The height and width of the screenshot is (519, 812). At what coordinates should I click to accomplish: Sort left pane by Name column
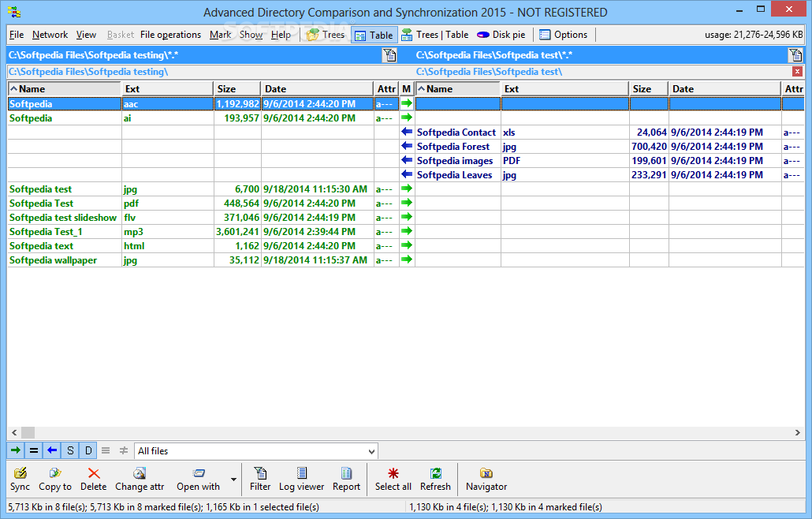click(x=64, y=89)
